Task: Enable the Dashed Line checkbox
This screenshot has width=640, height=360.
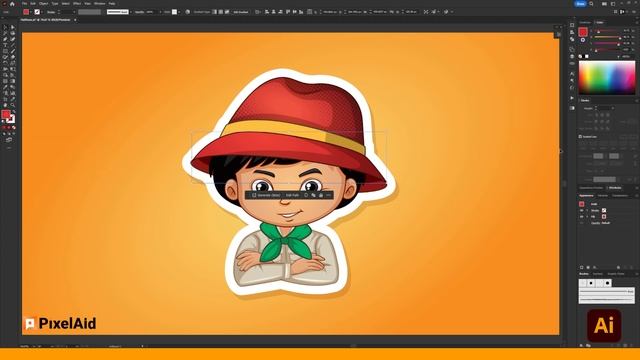Action: point(580,136)
